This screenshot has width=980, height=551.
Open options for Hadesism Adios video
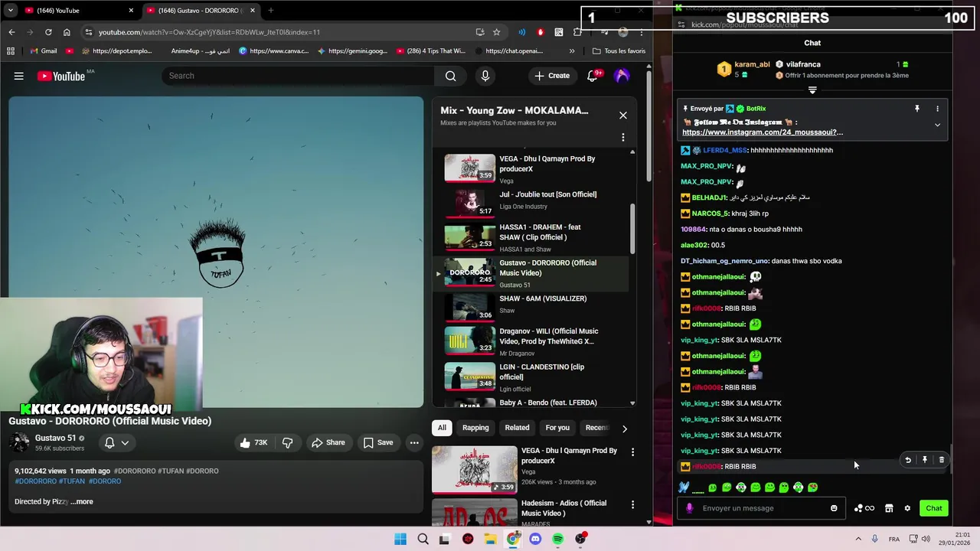tap(632, 505)
